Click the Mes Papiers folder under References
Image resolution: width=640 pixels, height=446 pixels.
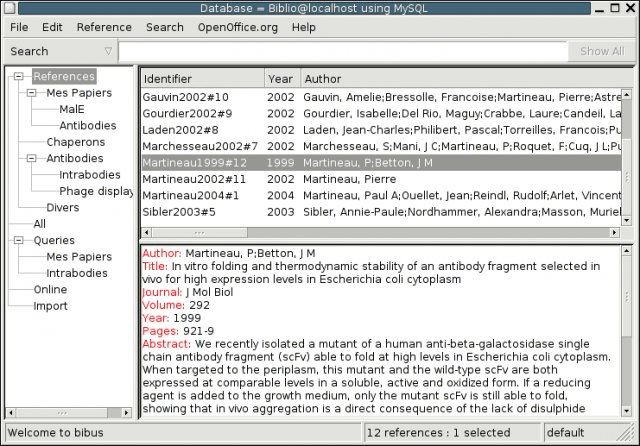pyautogui.click(x=79, y=93)
